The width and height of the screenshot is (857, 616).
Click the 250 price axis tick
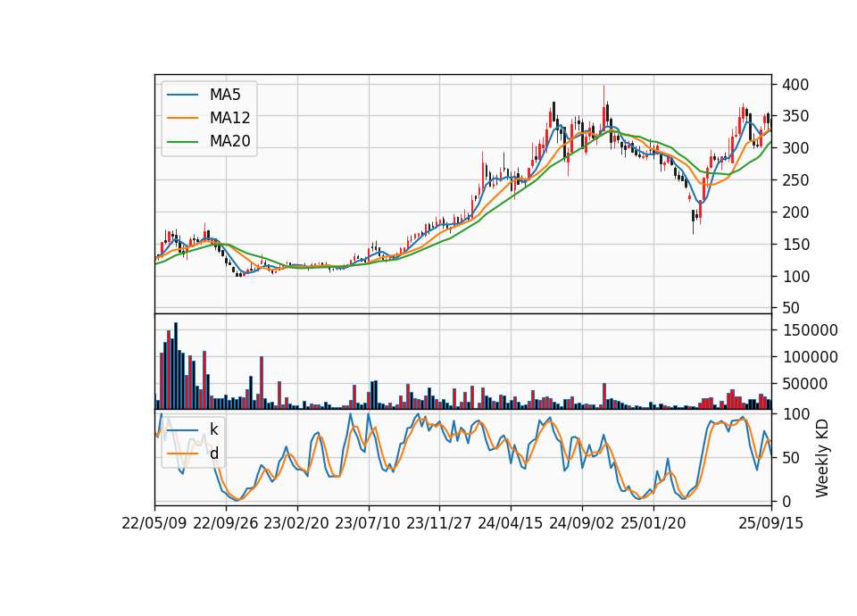(x=795, y=180)
